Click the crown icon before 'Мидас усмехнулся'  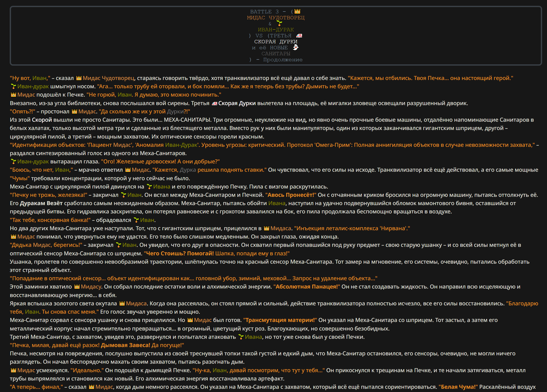pyautogui.click(x=14, y=370)
